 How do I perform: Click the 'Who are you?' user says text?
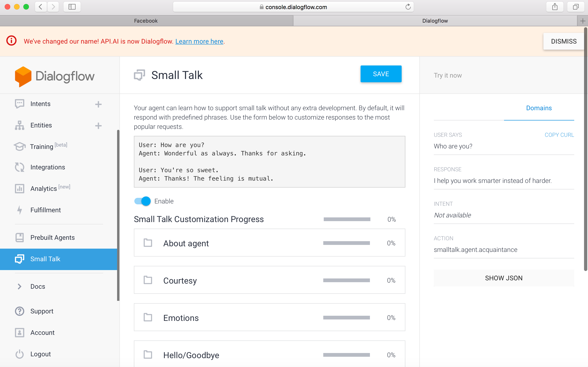(453, 146)
